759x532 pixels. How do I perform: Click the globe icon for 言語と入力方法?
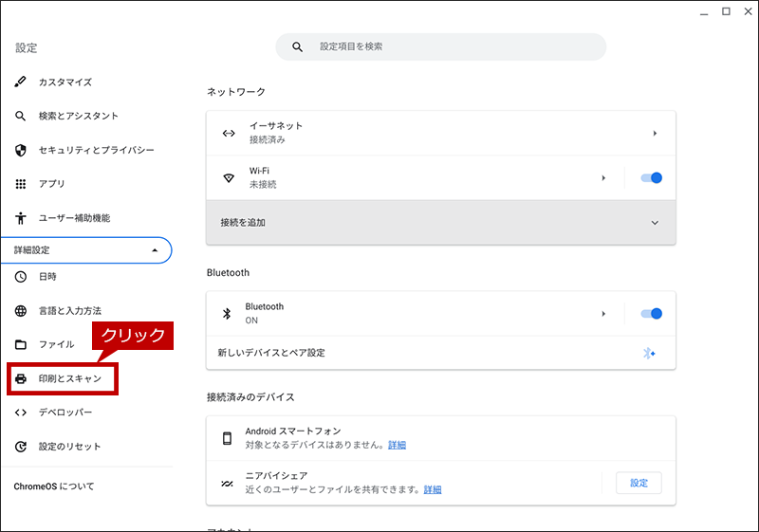(20, 311)
